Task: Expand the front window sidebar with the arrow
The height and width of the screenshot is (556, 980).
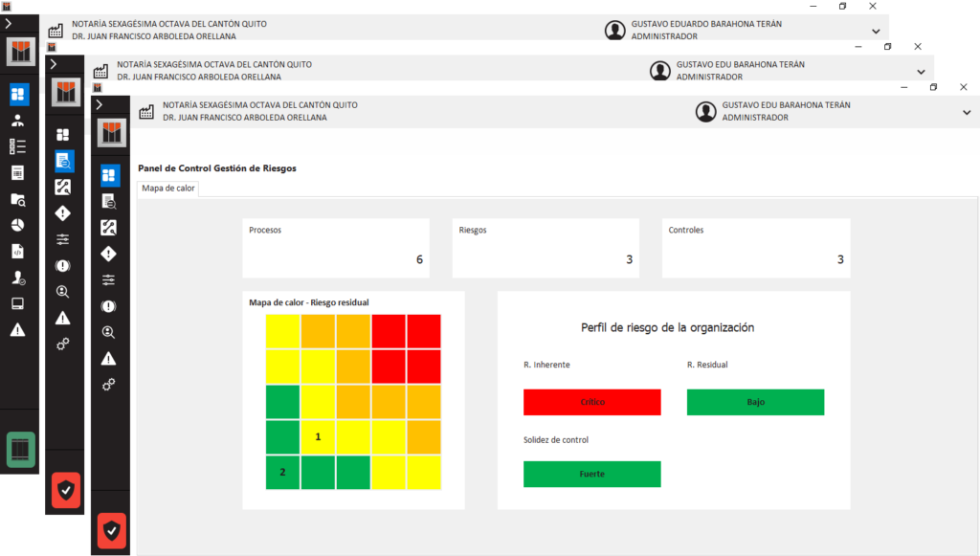Action: (99, 104)
